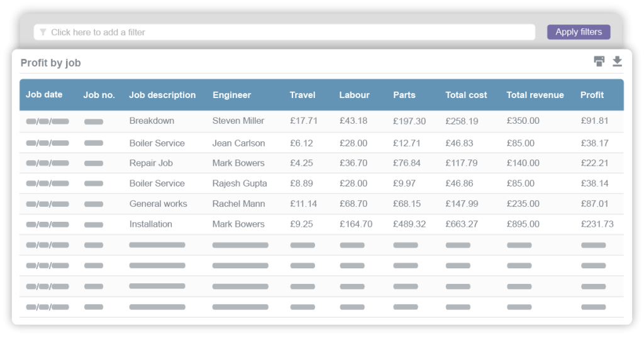Click the download icon in Profit by job
This screenshot has height=338, width=644.
pyautogui.click(x=617, y=62)
